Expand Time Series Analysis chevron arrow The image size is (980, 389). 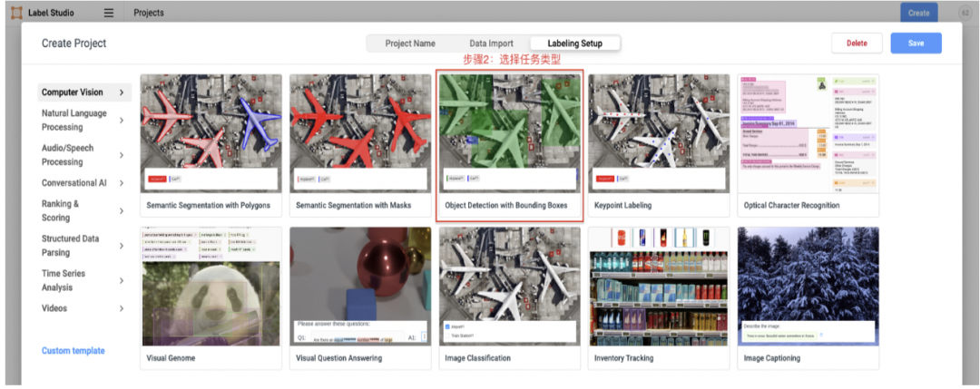coord(122,281)
